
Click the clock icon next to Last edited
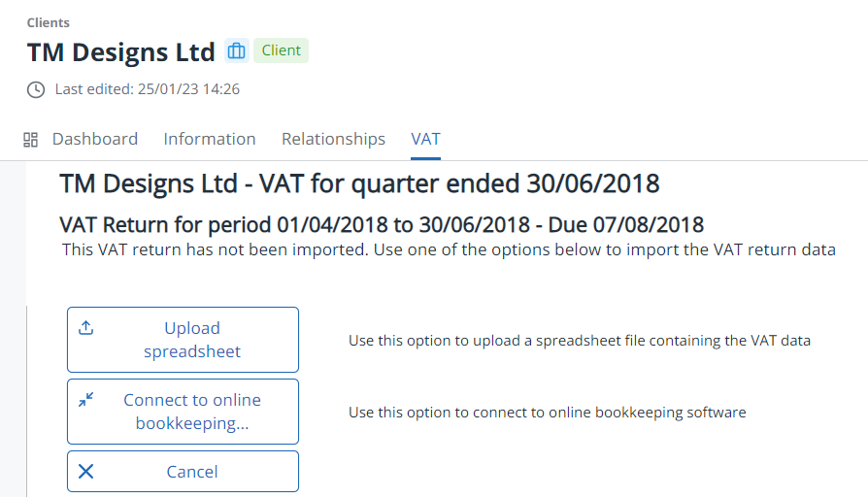(x=36, y=89)
